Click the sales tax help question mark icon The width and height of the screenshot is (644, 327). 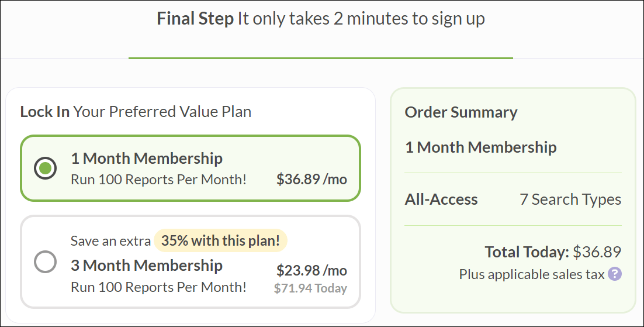(614, 274)
